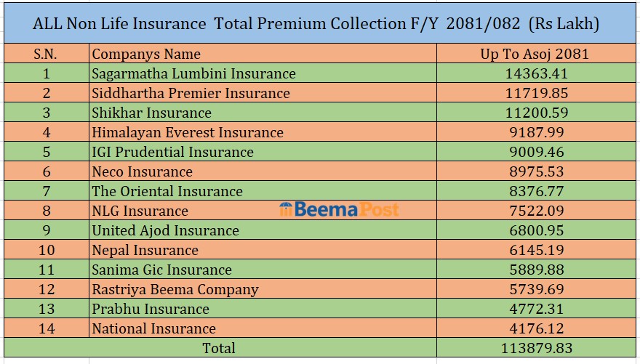Click the premium value 14363.41
Viewport: 640px width, 364px height.
click(x=536, y=73)
